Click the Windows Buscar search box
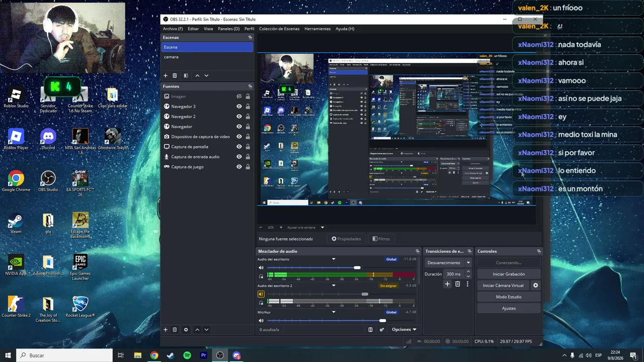Screen dimensions: 644x362 coord(64,355)
